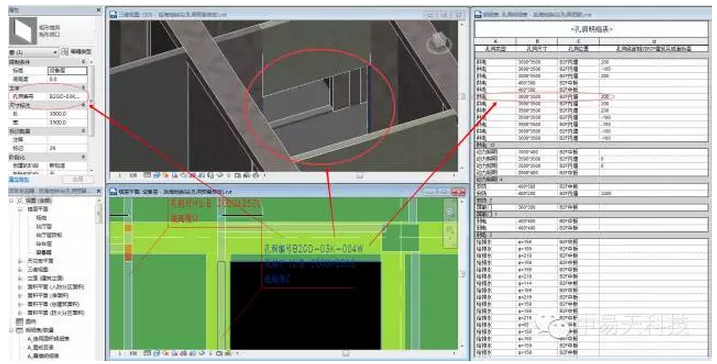This screenshot has width=717, height=364.
Task: Open the steering wheel in plan view navigation bar
Action: [450, 212]
